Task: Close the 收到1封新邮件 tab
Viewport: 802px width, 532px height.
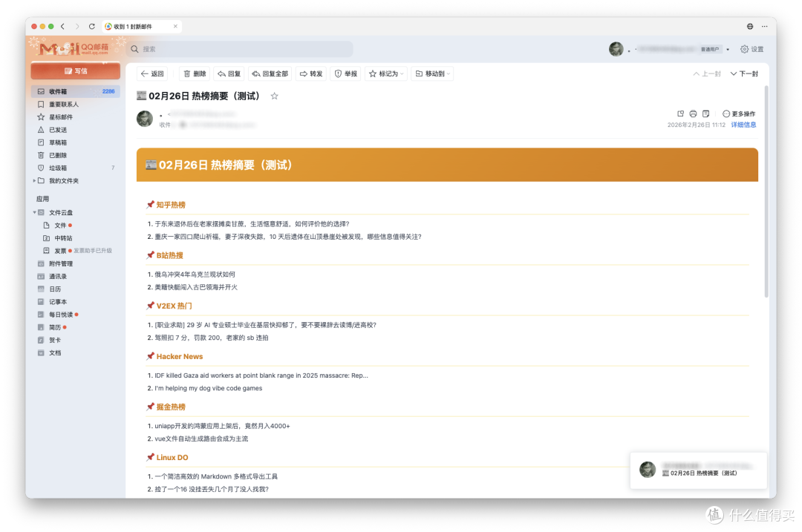Action: click(175, 27)
